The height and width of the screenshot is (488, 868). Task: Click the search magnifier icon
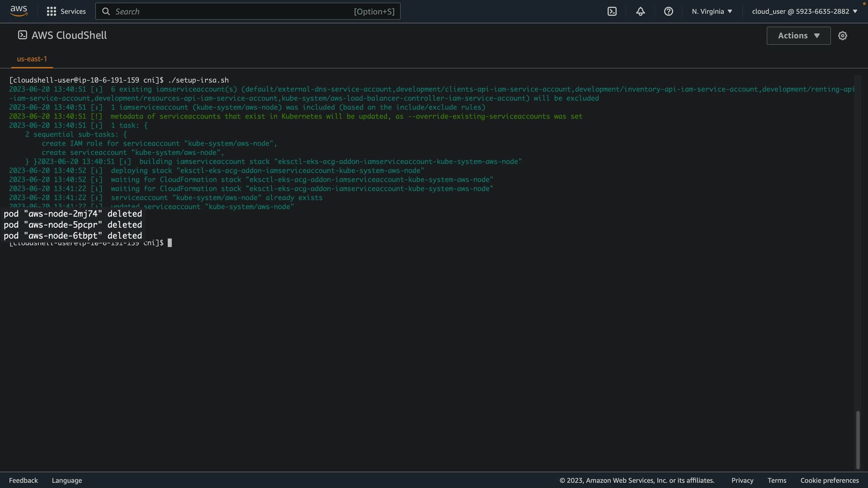click(x=106, y=11)
